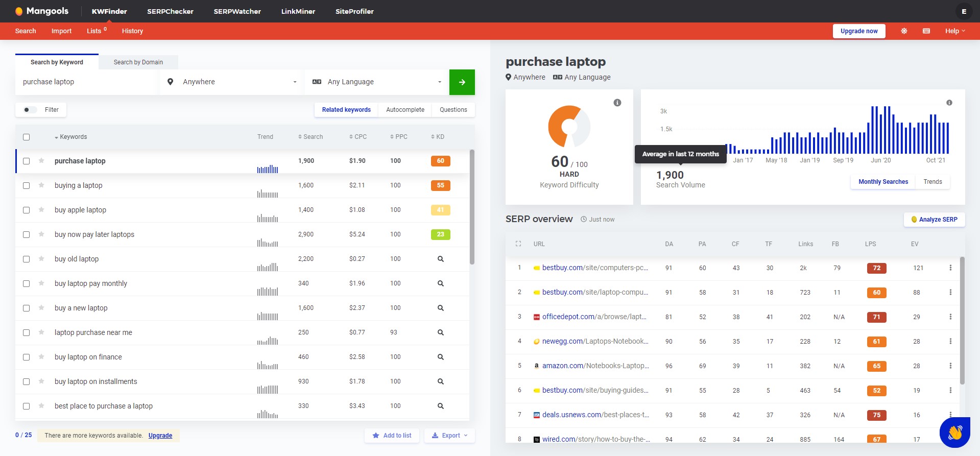Image resolution: width=980 pixels, height=456 pixels.
Task: Open the theme settings sun icon
Action: tap(904, 31)
